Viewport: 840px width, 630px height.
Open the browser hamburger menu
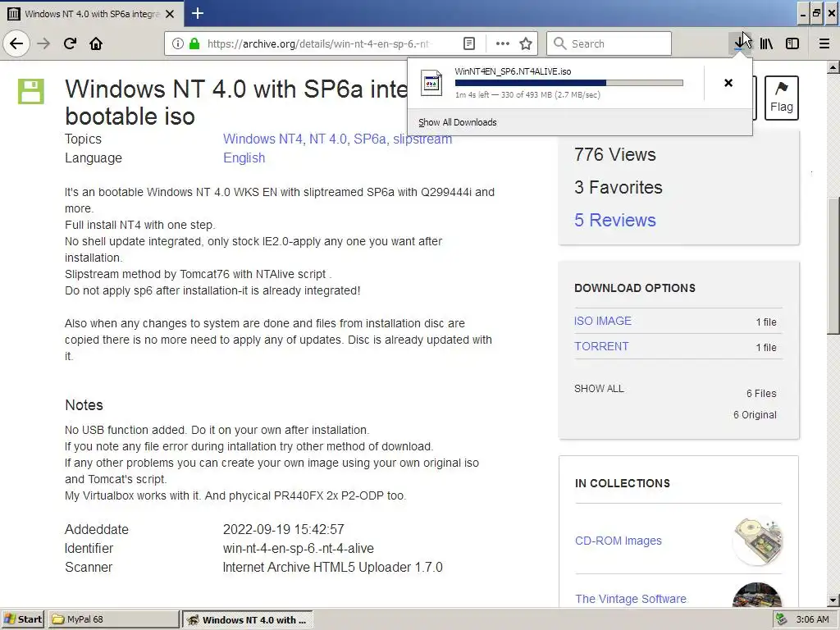824,43
